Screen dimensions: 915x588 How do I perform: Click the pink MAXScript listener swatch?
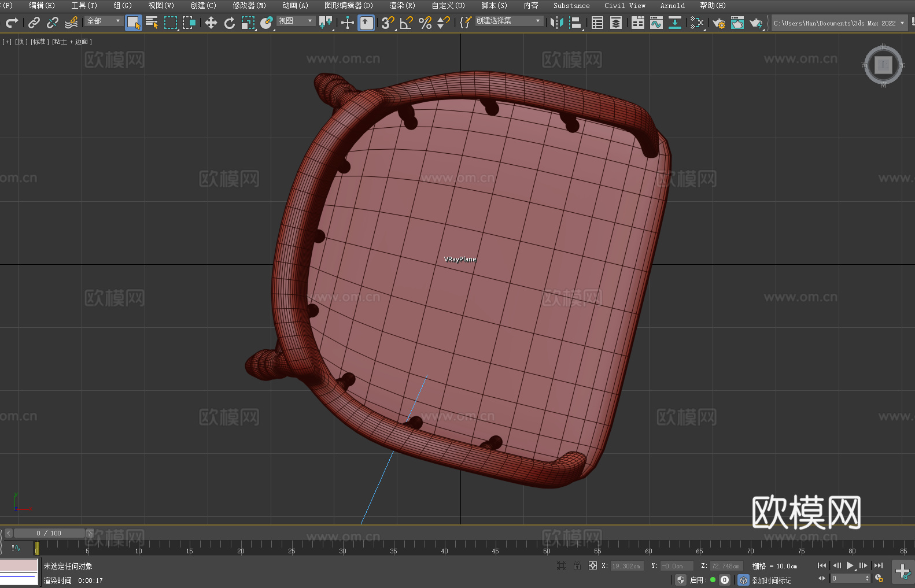pyautogui.click(x=19, y=565)
